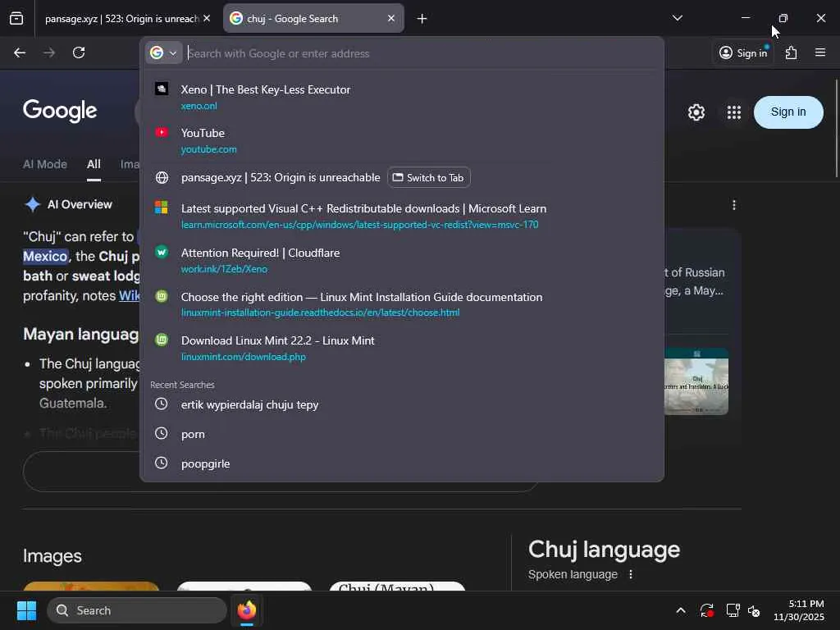Click the YouTube favicon icon
The image size is (840, 630).
(162, 132)
